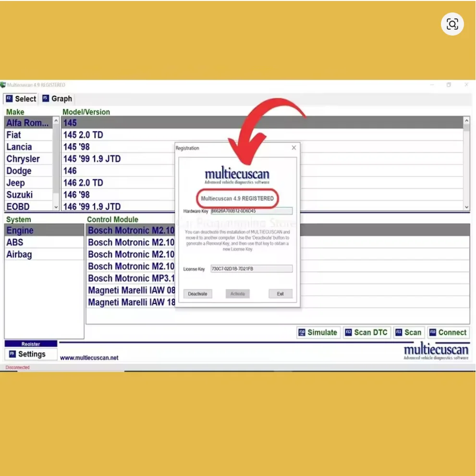Select Alfa Romeo in the Make list
Screen dimensions: 476x476
tap(28, 122)
